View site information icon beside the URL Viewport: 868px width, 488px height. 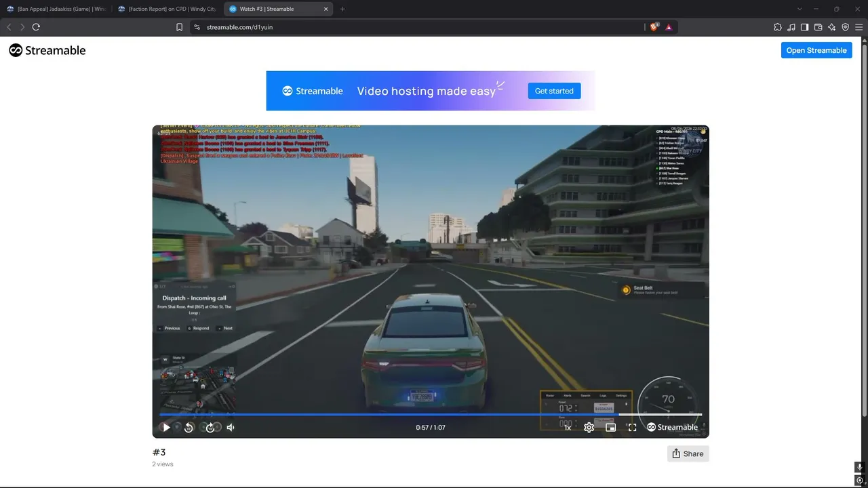tap(197, 27)
